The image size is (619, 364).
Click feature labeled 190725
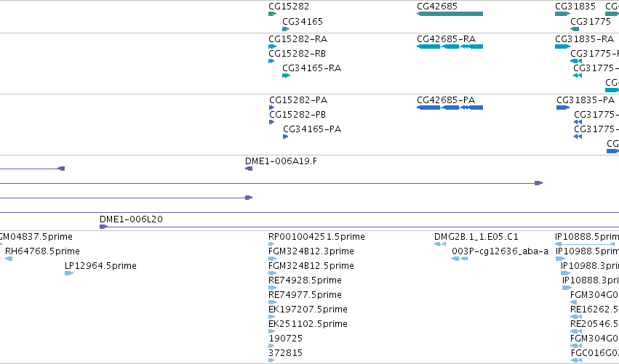(285, 339)
